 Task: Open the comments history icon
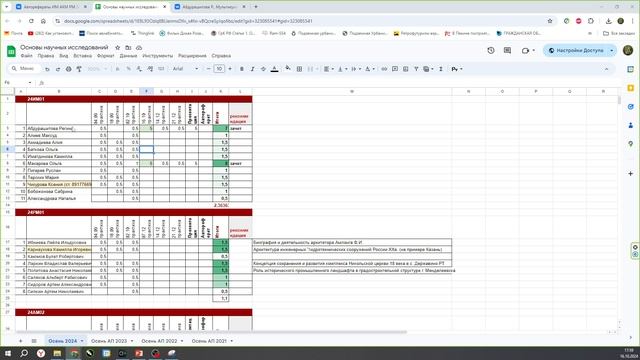(507, 50)
